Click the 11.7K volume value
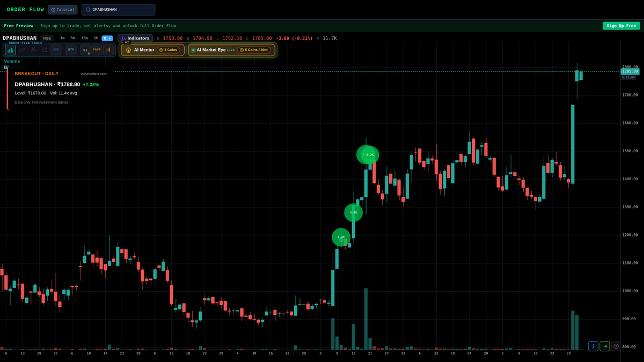 [330, 39]
